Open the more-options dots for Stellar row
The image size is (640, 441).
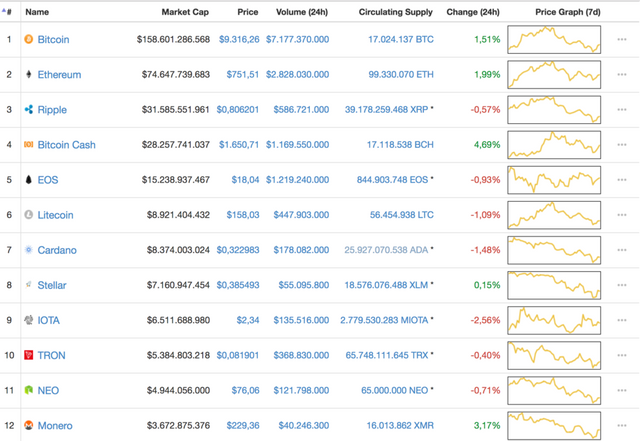pos(622,285)
